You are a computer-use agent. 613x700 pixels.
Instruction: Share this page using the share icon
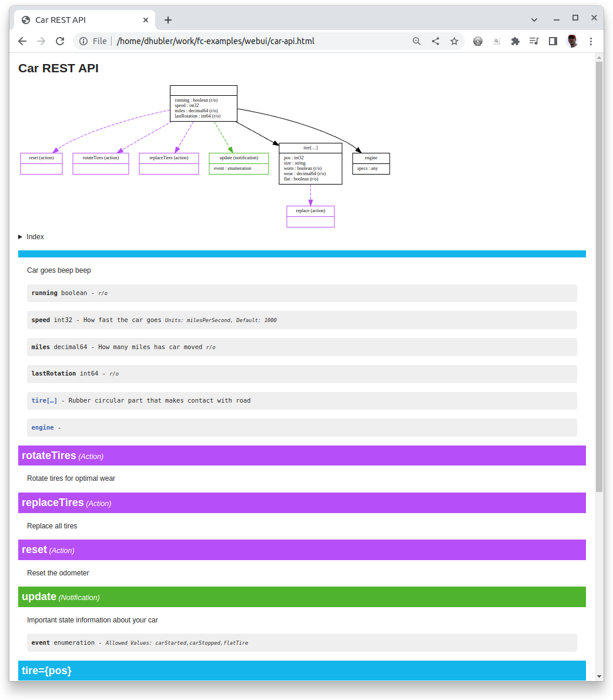click(x=436, y=41)
